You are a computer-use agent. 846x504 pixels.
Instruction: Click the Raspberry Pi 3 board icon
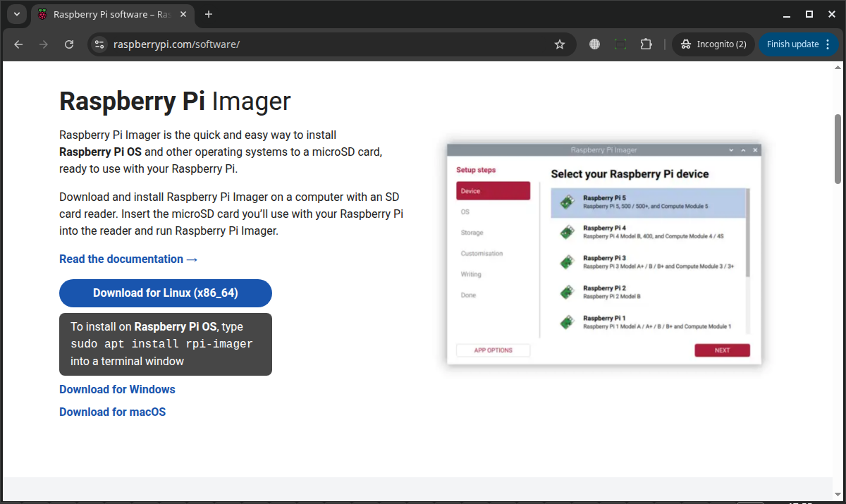(568, 262)
